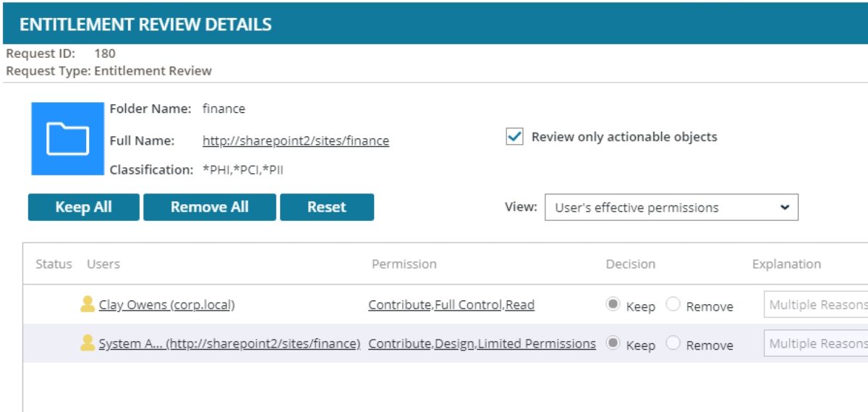Open the Clay Owens (corp.local) user link
This screenshot has height=412, width=868.
coord(166,305)
